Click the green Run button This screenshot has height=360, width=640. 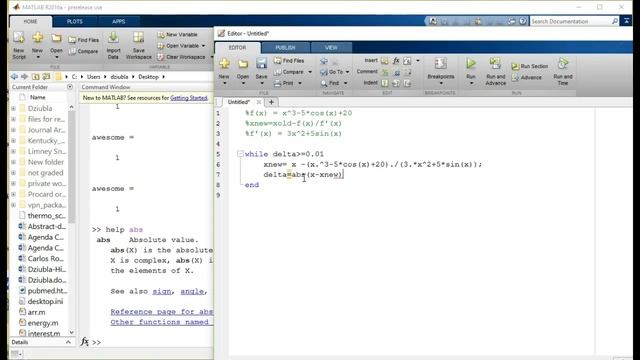[x=471, y=64]
